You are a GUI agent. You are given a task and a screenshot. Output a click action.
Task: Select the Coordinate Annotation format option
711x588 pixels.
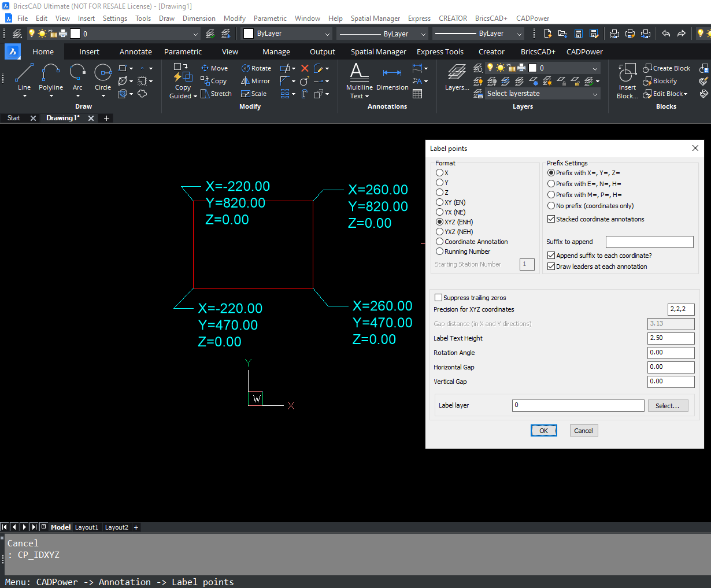point(438,242)
